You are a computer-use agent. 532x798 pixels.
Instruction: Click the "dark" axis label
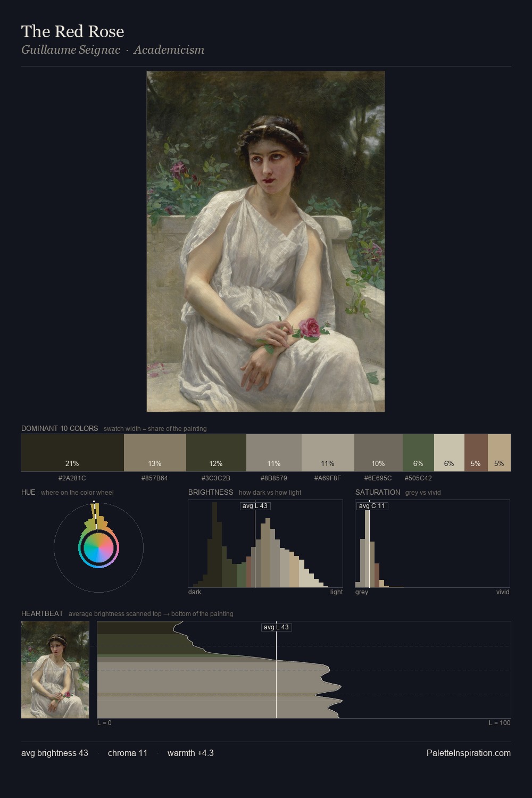[x=195, y=592]
